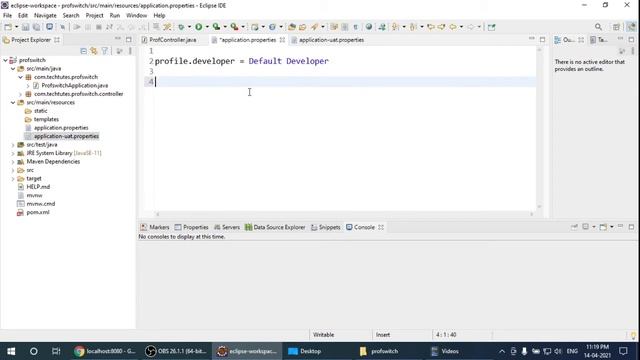Viewport: 640px width, 360px height.
Task: Maximize the editor area
Action: 542,40
